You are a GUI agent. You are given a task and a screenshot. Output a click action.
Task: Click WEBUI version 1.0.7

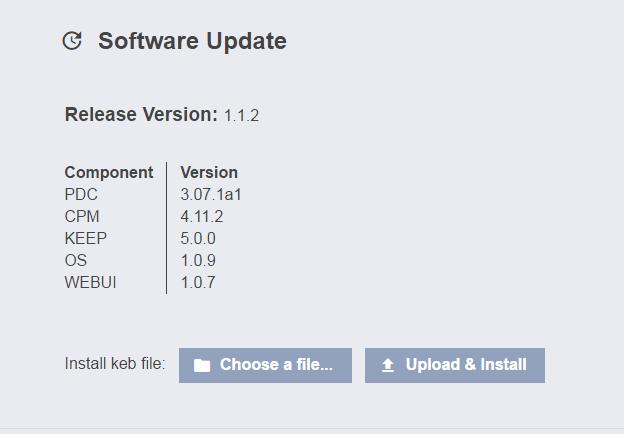[x=198, y=282]
